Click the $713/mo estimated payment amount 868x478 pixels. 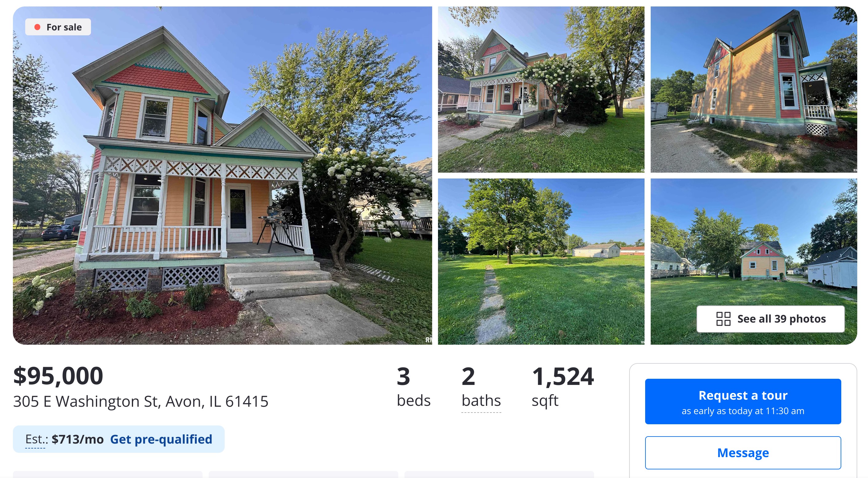click(x=77, y=439)
